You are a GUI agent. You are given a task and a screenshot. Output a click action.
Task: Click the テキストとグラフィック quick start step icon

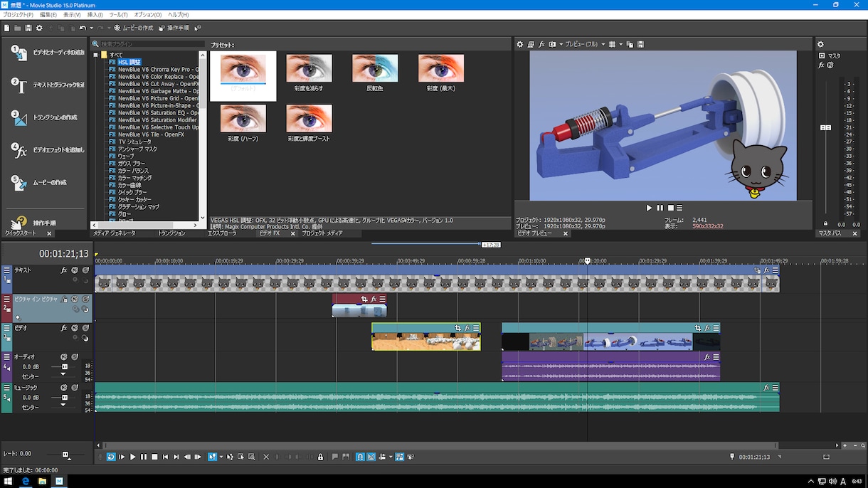tap(18, 85)
